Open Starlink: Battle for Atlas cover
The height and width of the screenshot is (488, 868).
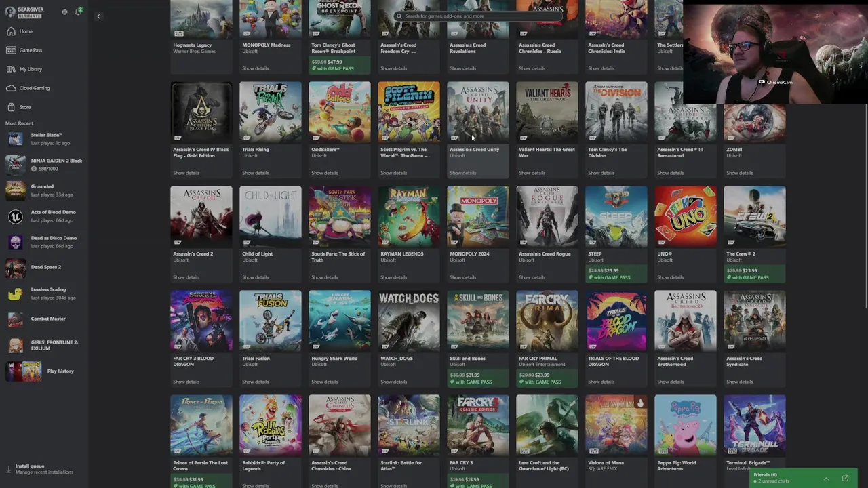409,426
